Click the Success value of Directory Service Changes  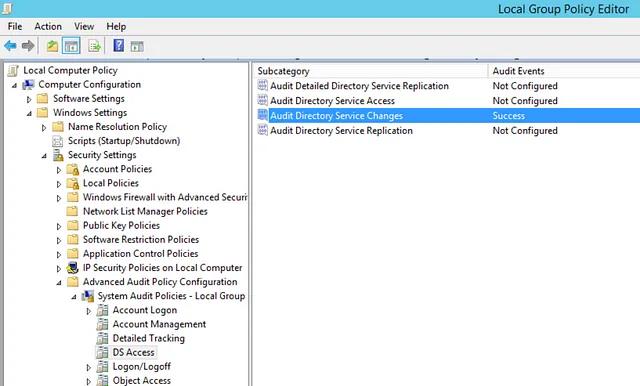pyautogui.click(x=509, y=116)
